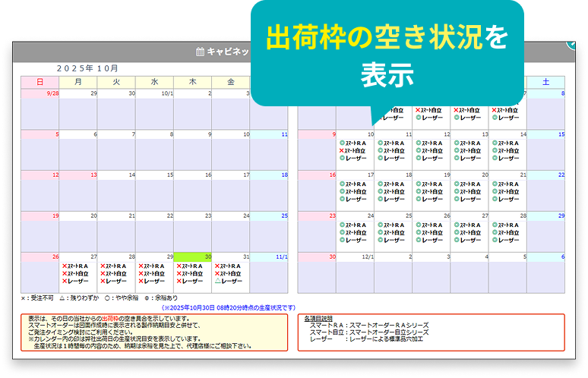
Task: Select the circle mark beside スマート自立 on November 12
Action: [x=419, y=150]
